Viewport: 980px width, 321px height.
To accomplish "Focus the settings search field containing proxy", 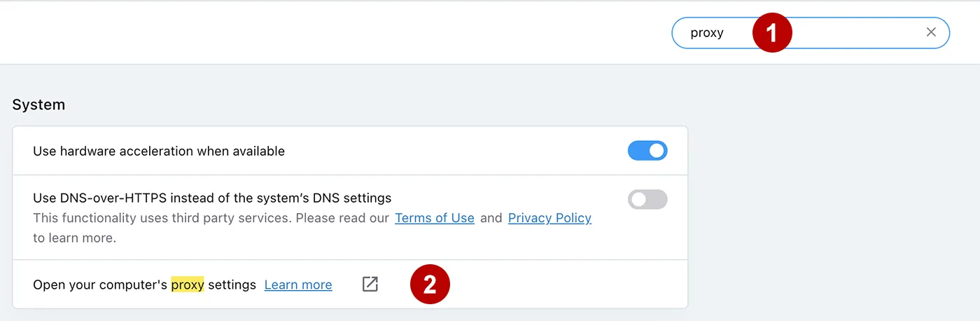I will (x=811, y=33).
